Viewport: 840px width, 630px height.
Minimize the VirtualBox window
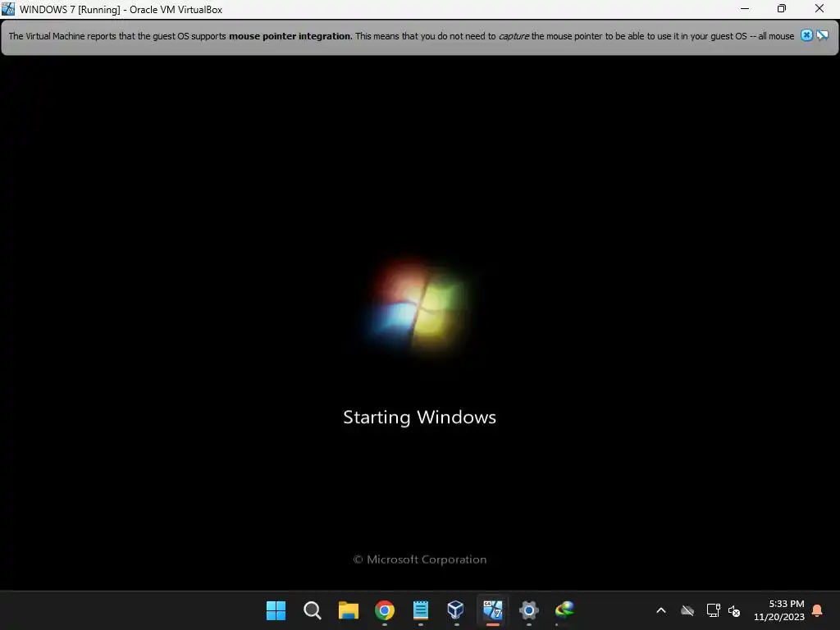(x=745, y=8)
